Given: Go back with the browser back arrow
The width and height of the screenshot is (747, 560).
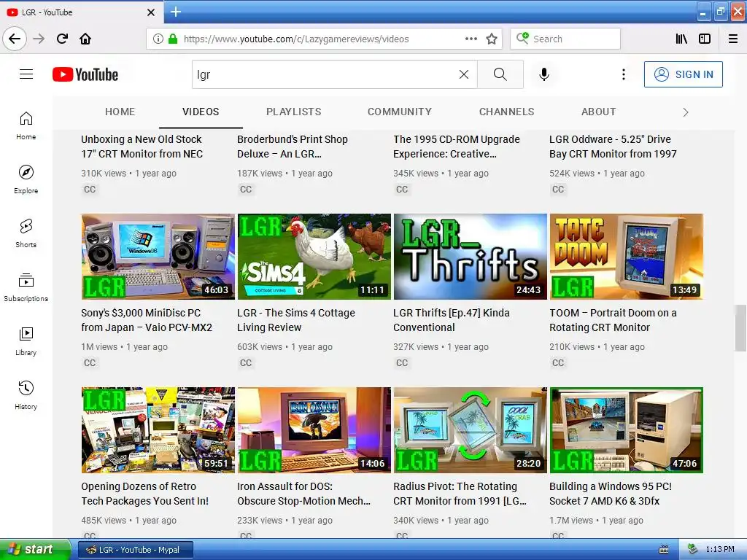Looking at the screenshot, I should coord(15,39).
